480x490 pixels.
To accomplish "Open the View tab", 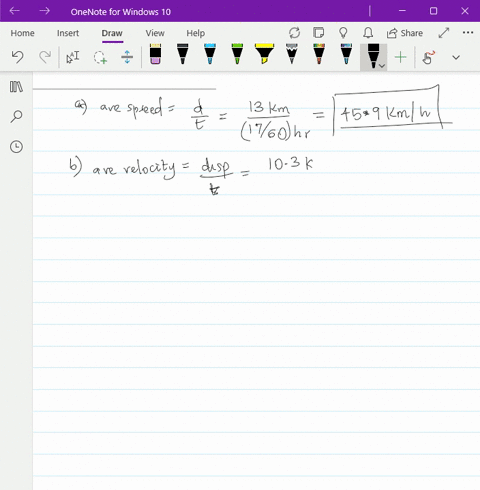I will (155, 33).
